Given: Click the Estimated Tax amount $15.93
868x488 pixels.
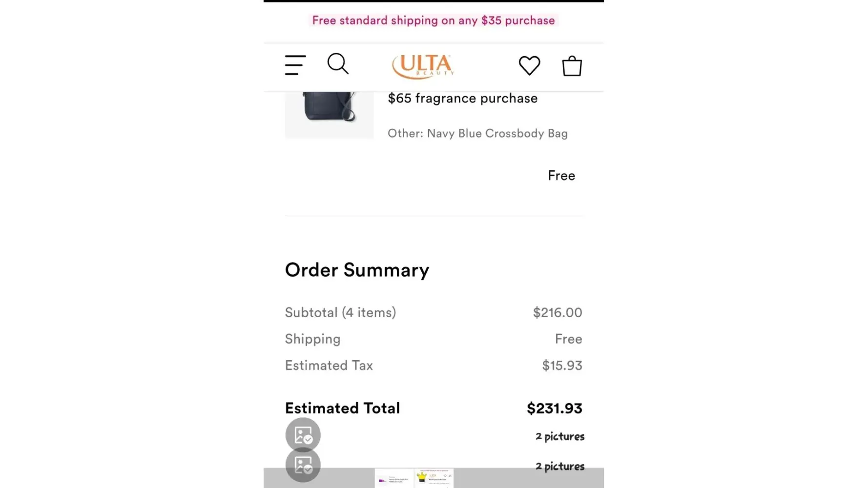Looking at the screenshot, I should 562,366.
